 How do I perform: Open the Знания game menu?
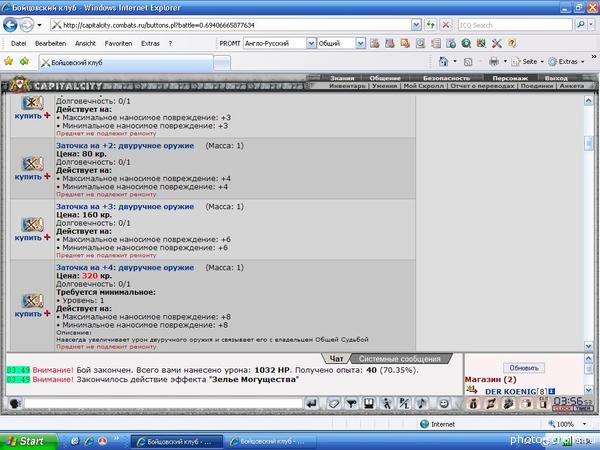pyautogui.click(x=342, y=78)
